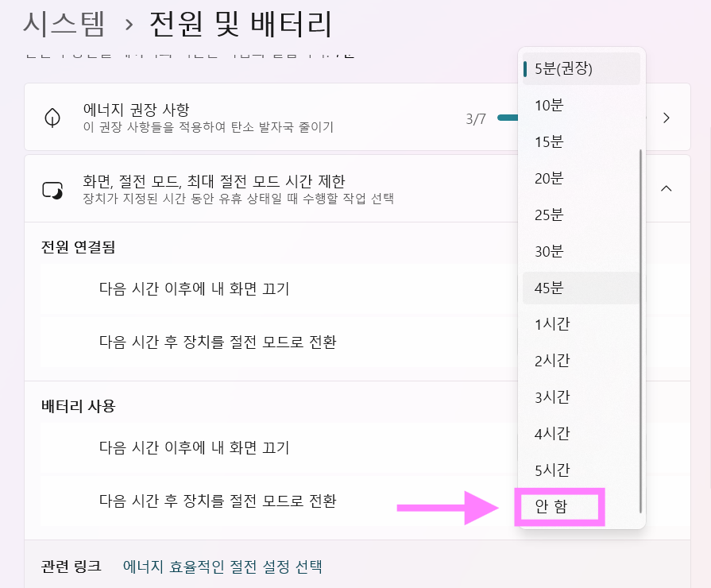
Task: Open 에너지 권장 사항 via the right chevron
Action: pos(666,116)
